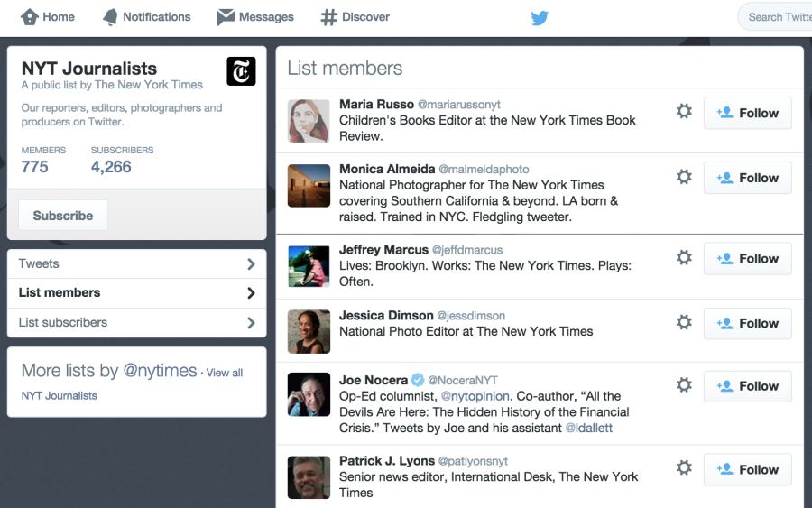This screenshot has height=508, width=812.
Task: Click the chevron beside List members
Action: click(251, 293)
